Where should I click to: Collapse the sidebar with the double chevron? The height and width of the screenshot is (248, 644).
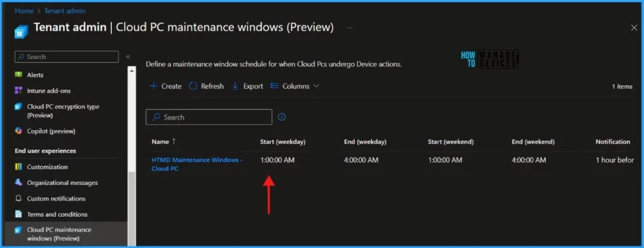(x=128, y=57)
